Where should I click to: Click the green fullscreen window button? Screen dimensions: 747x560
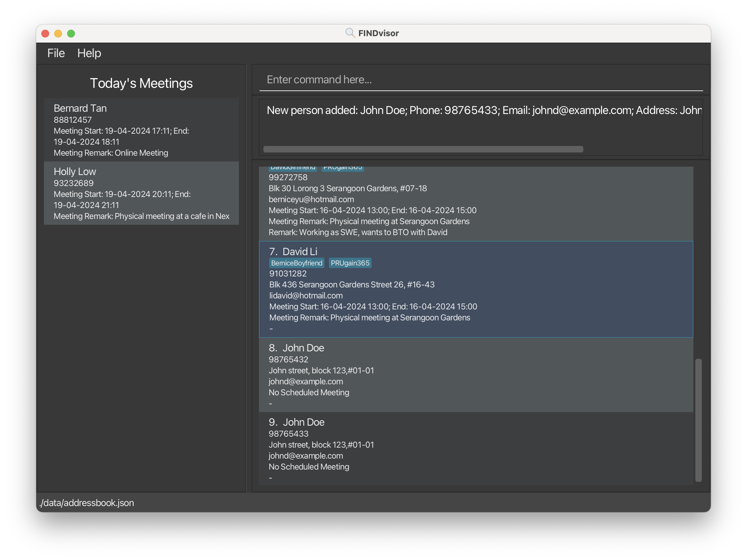pos(71,34)
